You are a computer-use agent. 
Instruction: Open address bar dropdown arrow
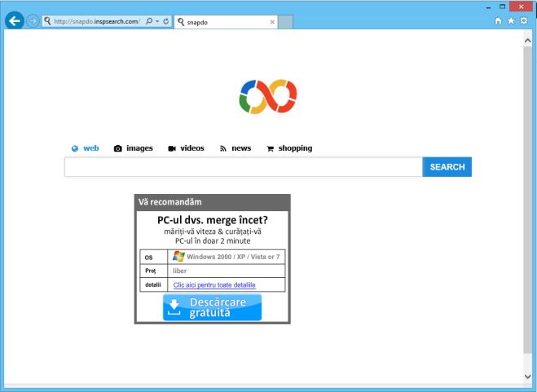(157, 21)
